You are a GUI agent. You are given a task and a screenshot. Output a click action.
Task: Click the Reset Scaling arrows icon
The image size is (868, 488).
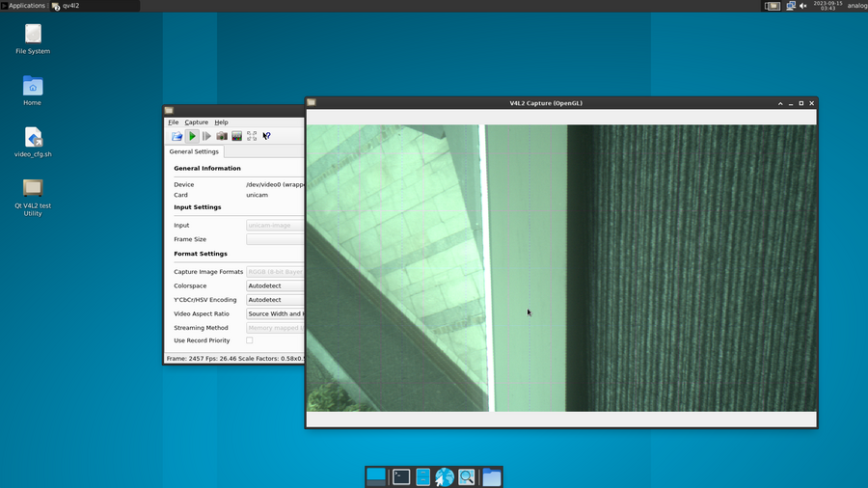pyautogui.click(x=252, y=137)
